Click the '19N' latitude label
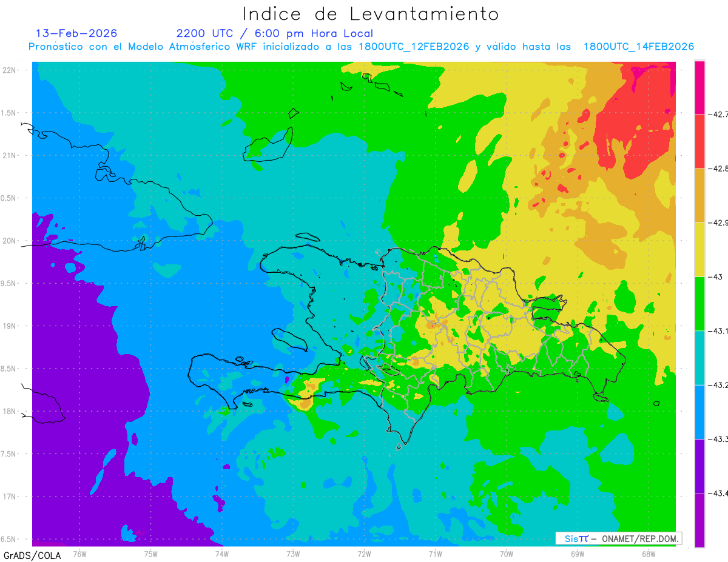Viewport: 728px width, 562px height. coord(10,326)
